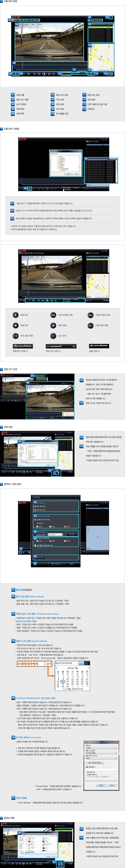This screenshot has width=125, height=868.
Task: Select the 음성 안내 기능 radio button
Action: pyautogui.click(x=35, y=506)
